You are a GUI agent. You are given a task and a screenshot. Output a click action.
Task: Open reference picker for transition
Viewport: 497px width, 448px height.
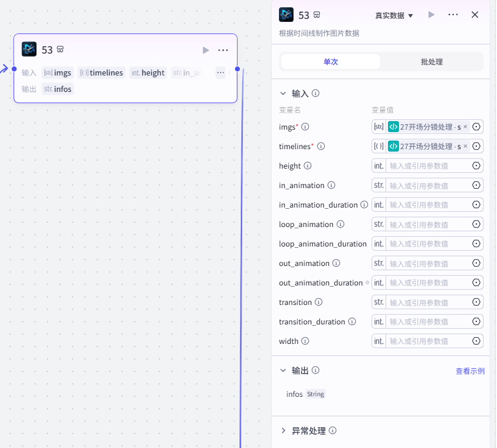(476, 302)
